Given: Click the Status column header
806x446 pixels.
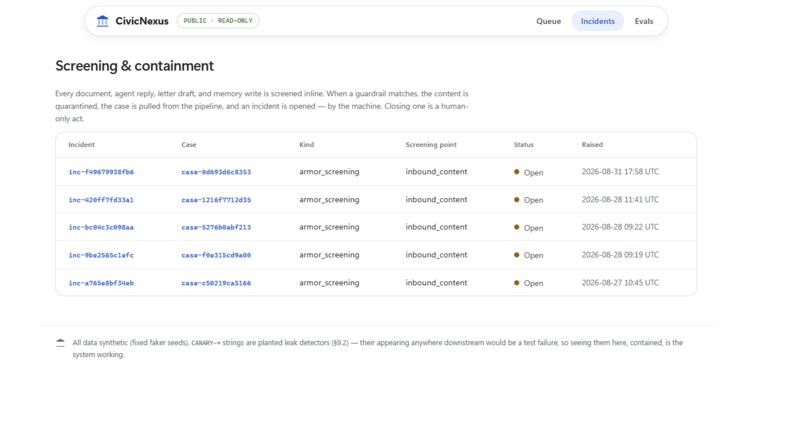Looking at the screenshot, I should click(523, 144).
